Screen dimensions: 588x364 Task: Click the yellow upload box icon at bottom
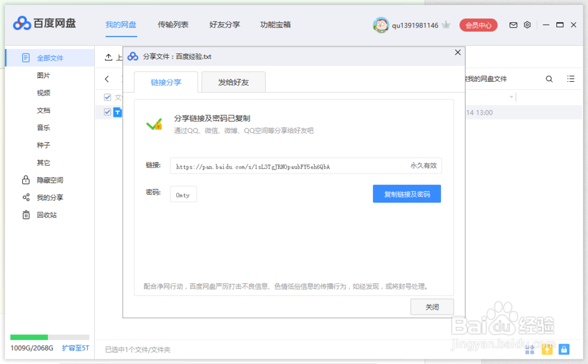pyautogui.click(x=546, y=349)
